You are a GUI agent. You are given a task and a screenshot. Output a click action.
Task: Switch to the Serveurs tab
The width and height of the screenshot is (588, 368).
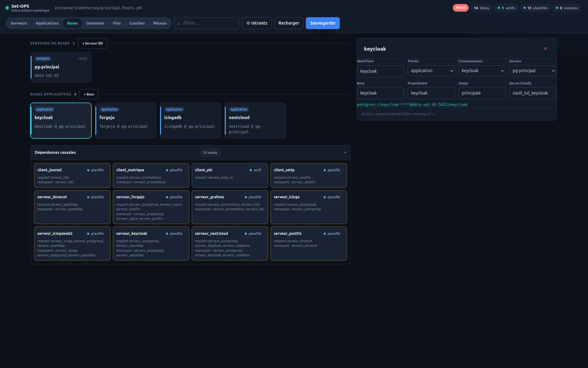pos(19,23)
